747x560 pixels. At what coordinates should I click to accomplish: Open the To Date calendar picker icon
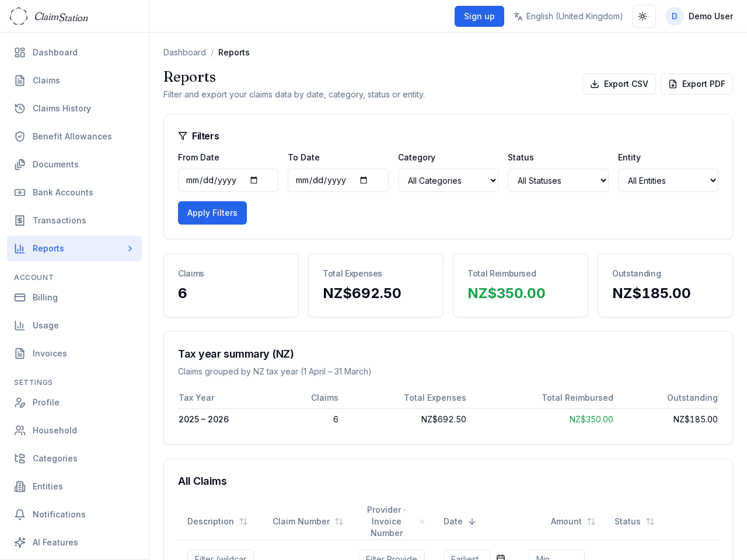click(364, 180)
